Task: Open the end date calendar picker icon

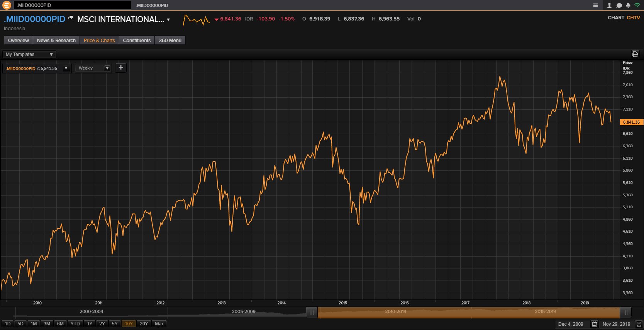Action: pyautogui.click(x=639, y=324)
